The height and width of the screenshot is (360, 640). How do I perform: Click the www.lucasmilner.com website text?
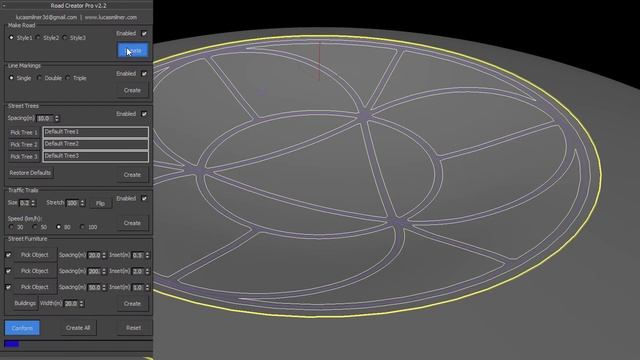click(111, 18)
